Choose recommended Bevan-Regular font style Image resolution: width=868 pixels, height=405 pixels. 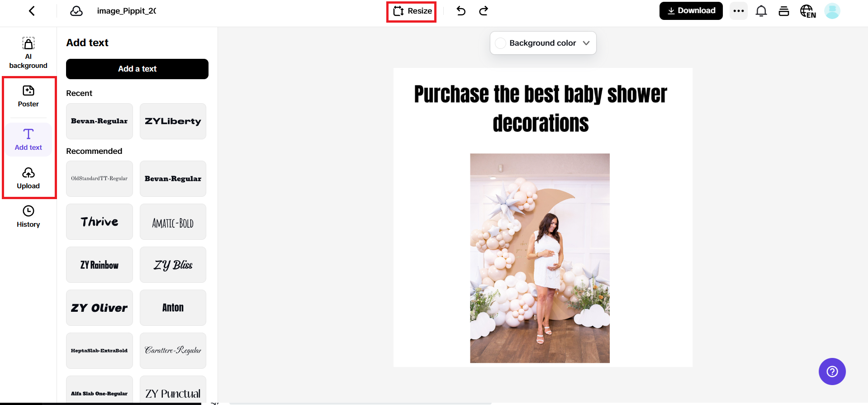click(173, 179)
